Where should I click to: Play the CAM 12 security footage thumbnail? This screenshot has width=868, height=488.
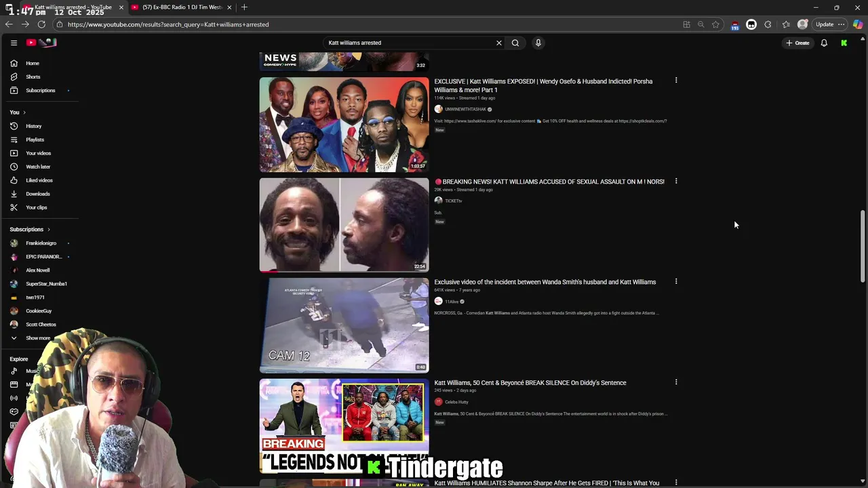coord(344,325)
